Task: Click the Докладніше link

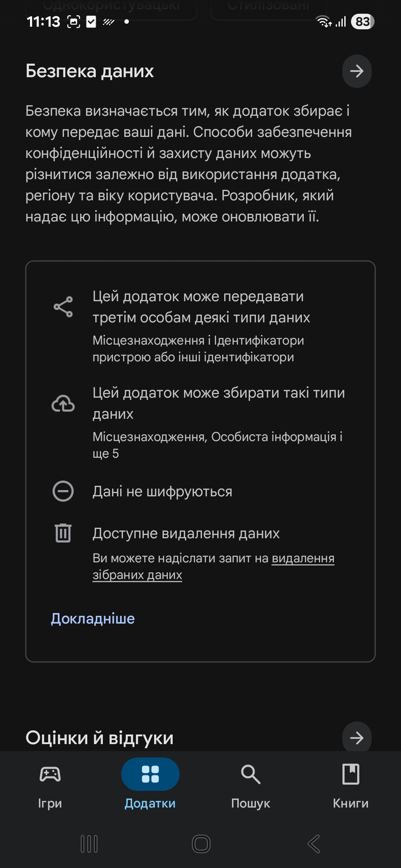Action: point(93,618)
